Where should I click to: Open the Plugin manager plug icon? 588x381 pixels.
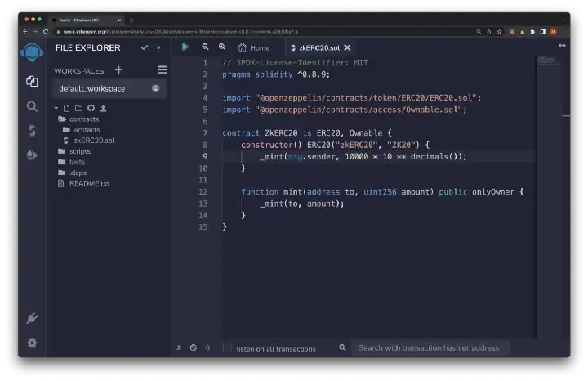click(x=32, y=318)
